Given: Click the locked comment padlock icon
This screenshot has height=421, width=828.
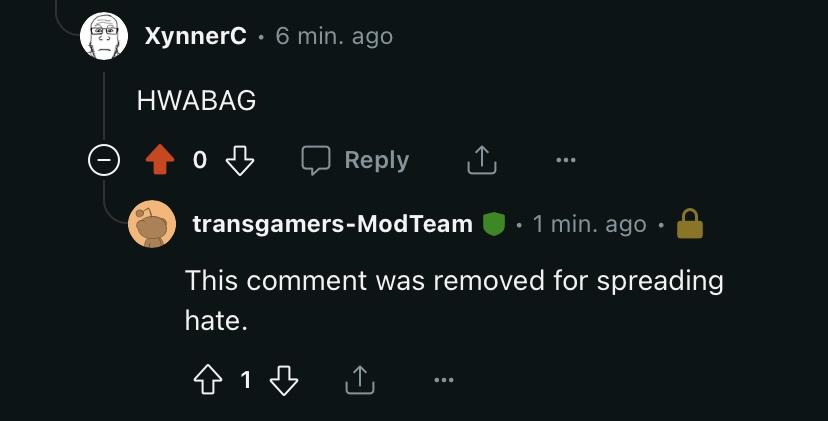Looking at the screenshot, I should pyautogui.click(x=690, y=225).
